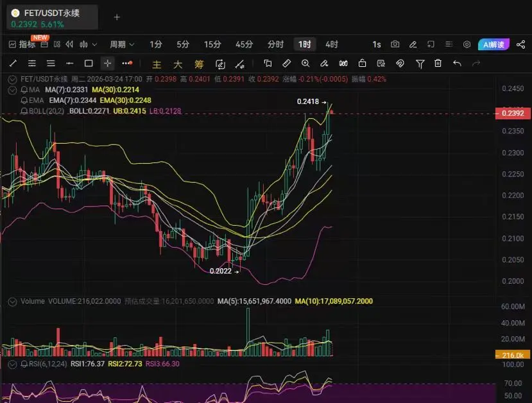Click the MA(30):0.2214 legend value
This screenshot has width=532, height=403.
click(116, 90)
